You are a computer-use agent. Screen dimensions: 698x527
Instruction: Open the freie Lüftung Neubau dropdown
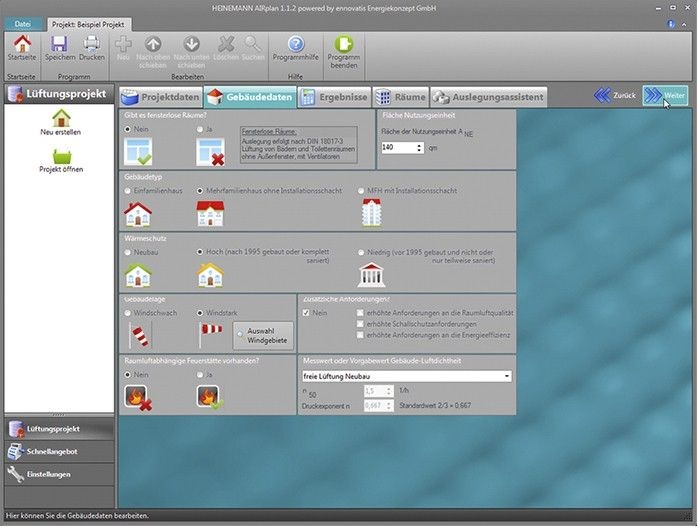pos(507,376)
